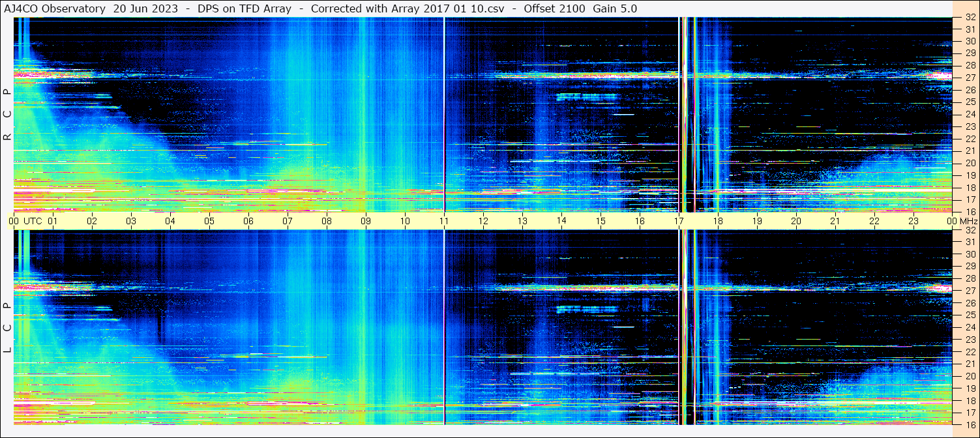Click the 11 UTC mark on time axis
Viewport: 980px width, 438px height.
(x=444, y=221)
